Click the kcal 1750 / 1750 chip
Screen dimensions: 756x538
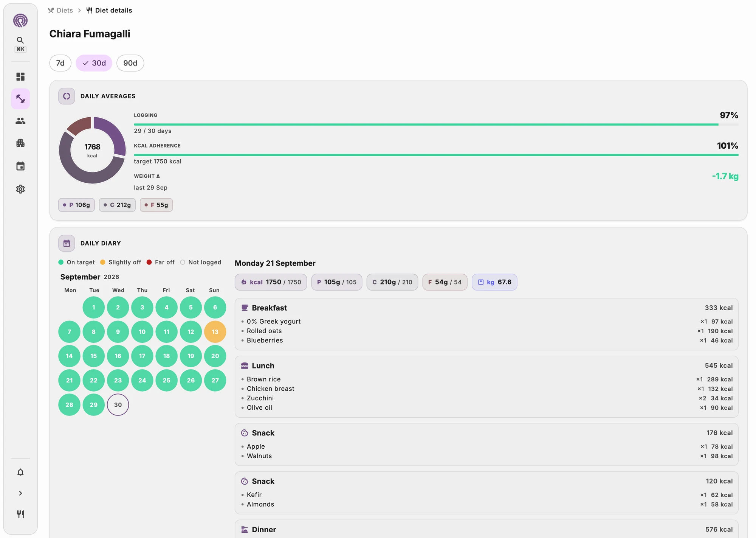click(271, 282)
